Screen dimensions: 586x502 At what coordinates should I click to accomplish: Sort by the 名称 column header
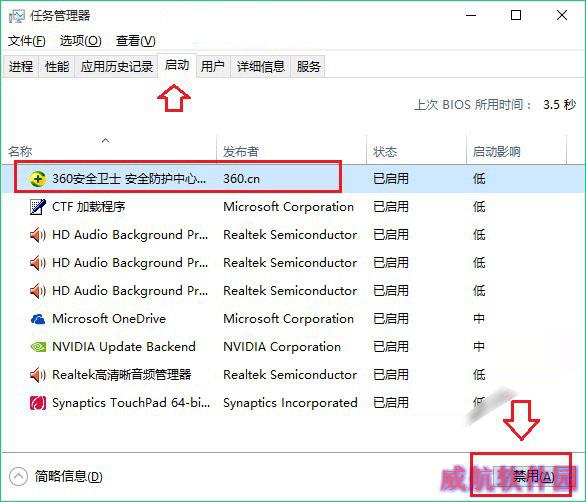point(110,150)
